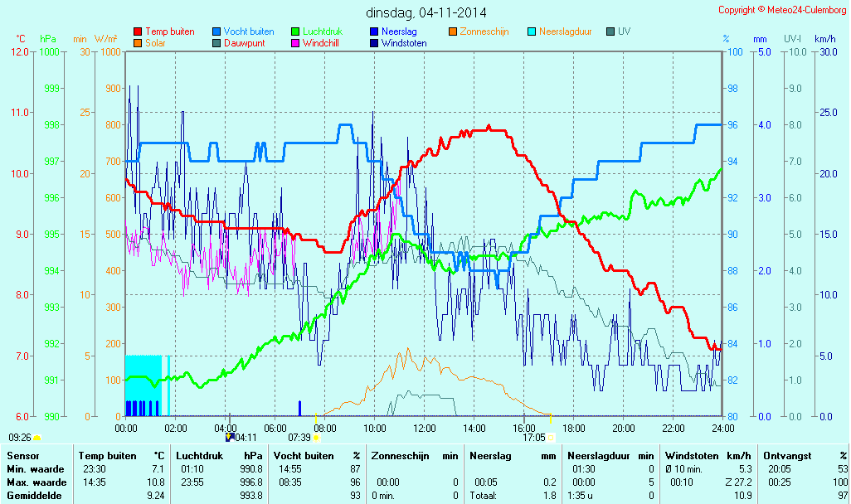
Task: Click the sun icon beside 09:26
Action: point(37,438)
